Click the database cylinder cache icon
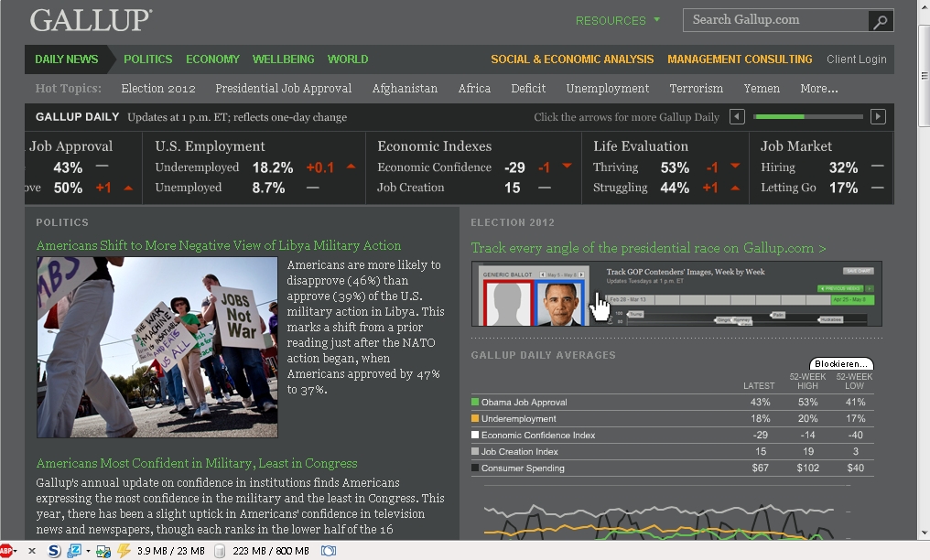 click(220, 551)
